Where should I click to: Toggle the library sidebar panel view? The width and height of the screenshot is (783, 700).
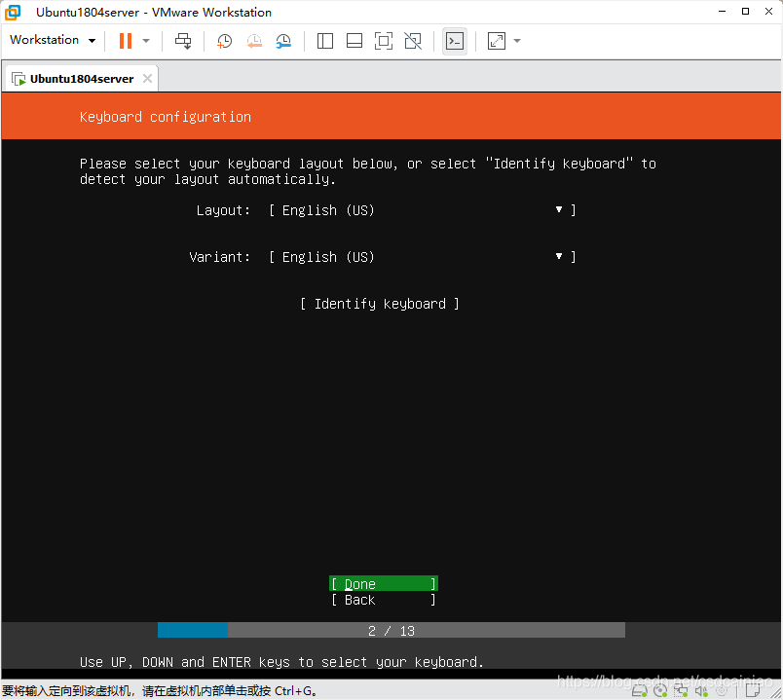coord(325,41)
